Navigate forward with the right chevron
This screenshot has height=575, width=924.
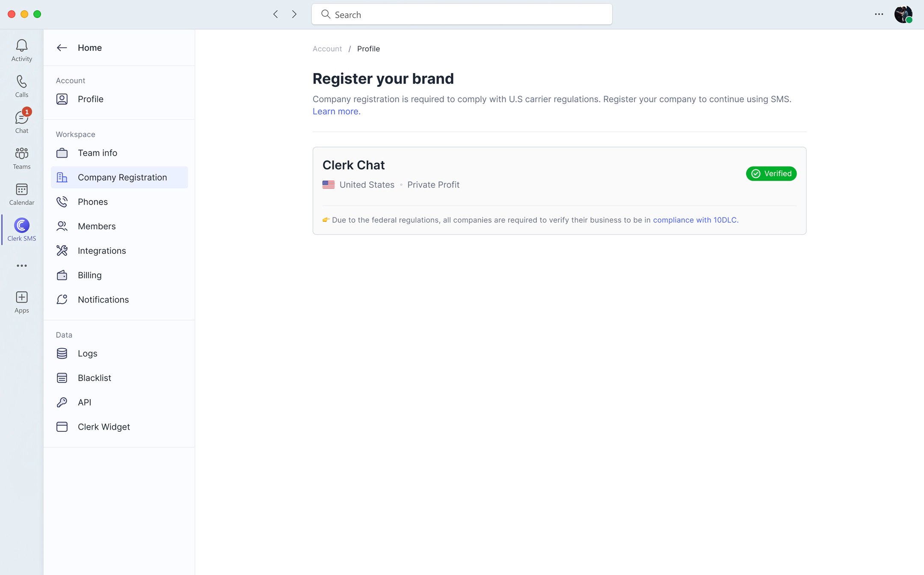click(x=294, y=14)
